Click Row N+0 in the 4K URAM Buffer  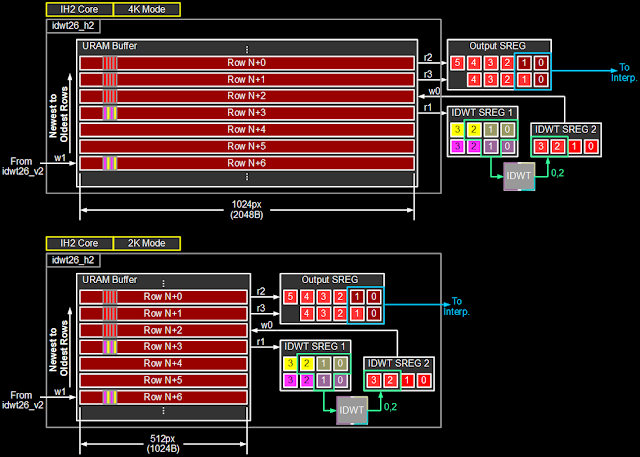click(247, 63)
